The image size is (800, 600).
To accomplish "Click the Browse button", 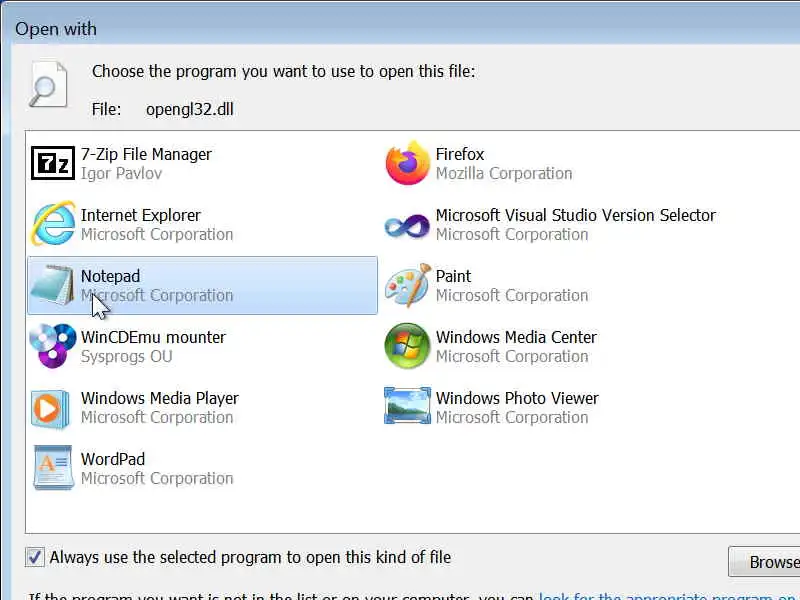I will (x=764, y=562).
